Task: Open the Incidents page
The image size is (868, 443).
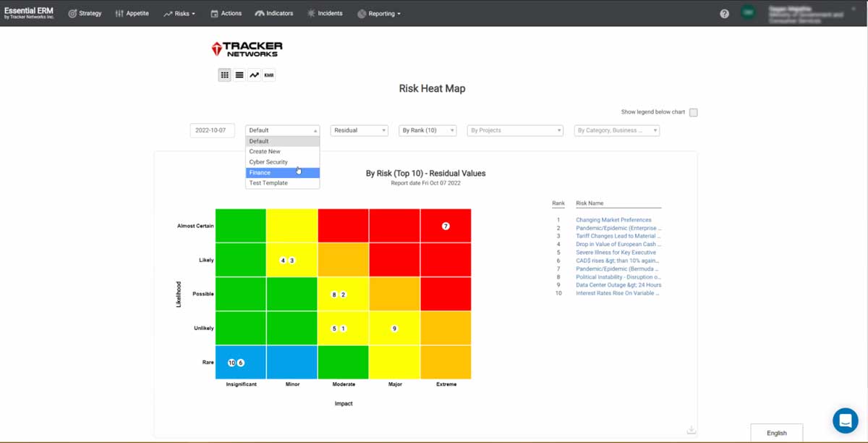Action: click(x=324, y=12)
